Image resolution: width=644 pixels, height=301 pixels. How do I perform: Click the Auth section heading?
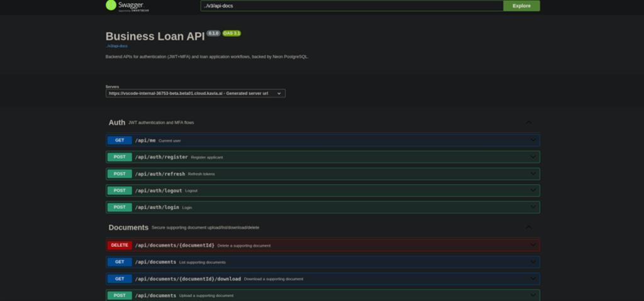coord(116,123)
